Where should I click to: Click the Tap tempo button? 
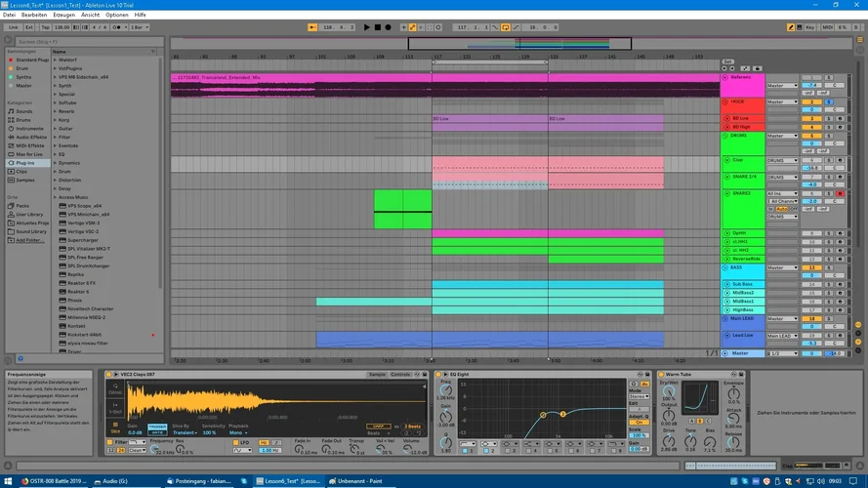[46, 27]
